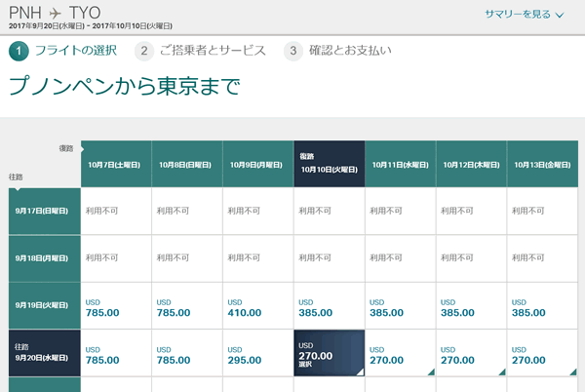The height and width of the screenshot is (392, 585).
Task: Select USD 385.00 fare under 10月11日 column
Action: [x=400, y=306]
